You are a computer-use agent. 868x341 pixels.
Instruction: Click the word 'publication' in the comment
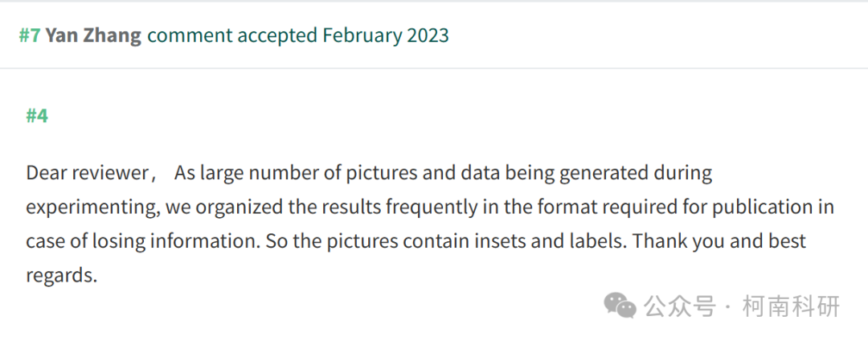[764, 207]
